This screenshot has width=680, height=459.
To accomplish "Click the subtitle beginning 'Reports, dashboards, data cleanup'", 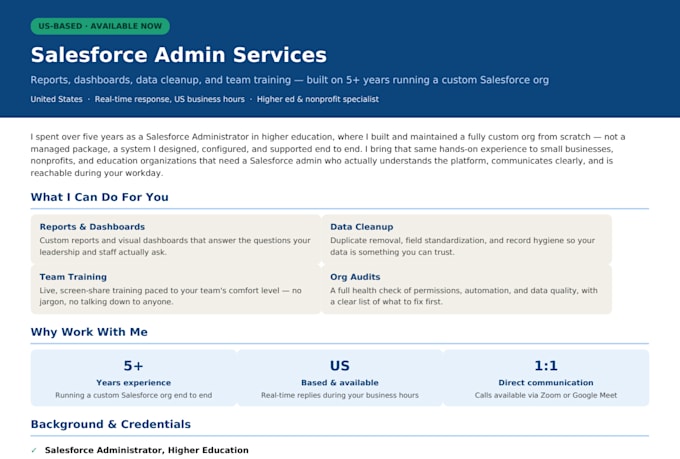I will (290, 80).
